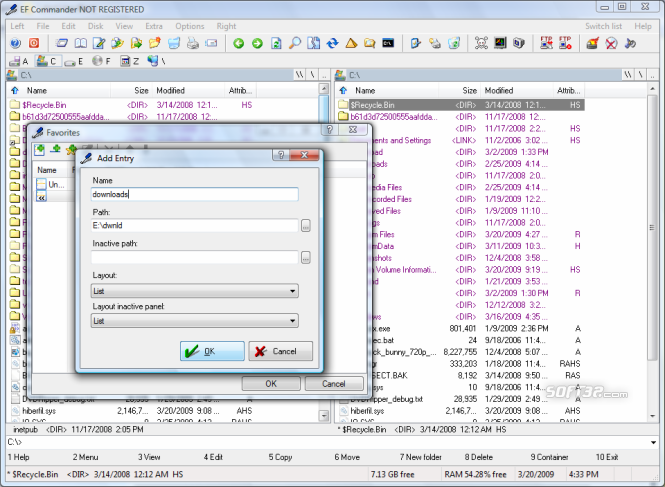Click into the Name field containing downloads
The image size is (665, 487).
coord(195,194)
